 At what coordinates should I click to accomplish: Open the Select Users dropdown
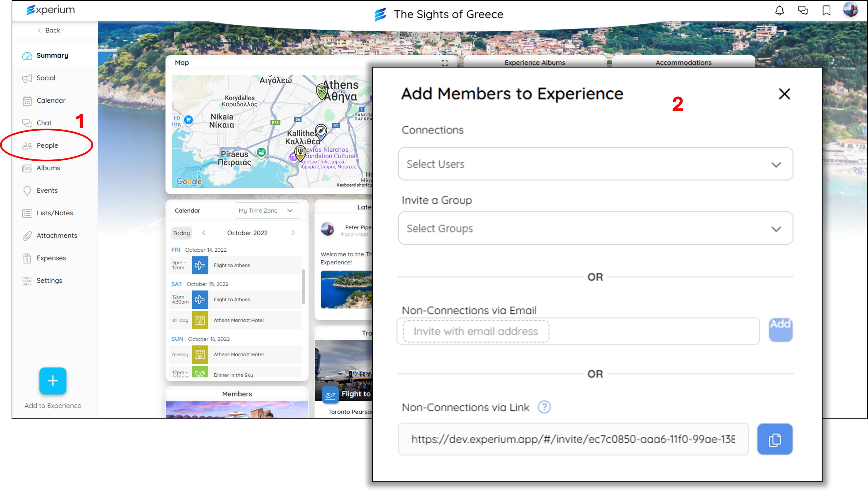[x=595, y=164]
